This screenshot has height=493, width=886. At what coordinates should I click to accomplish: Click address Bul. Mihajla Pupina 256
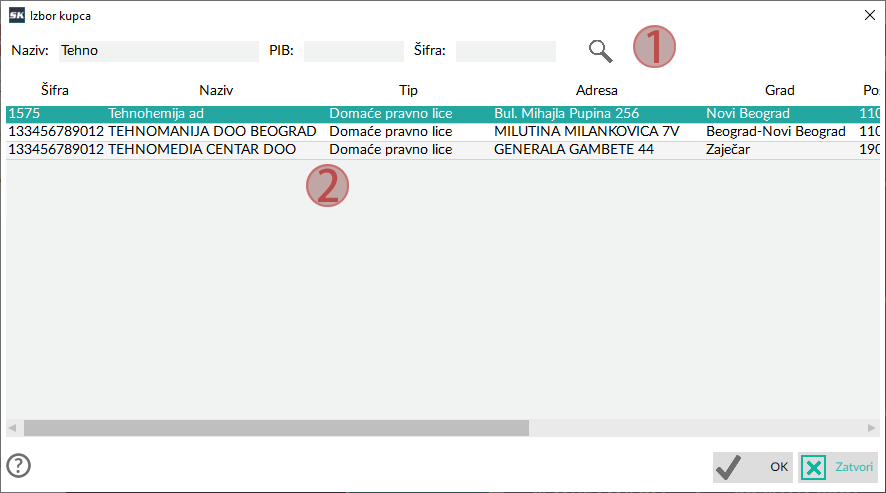[x=567, y=114]
